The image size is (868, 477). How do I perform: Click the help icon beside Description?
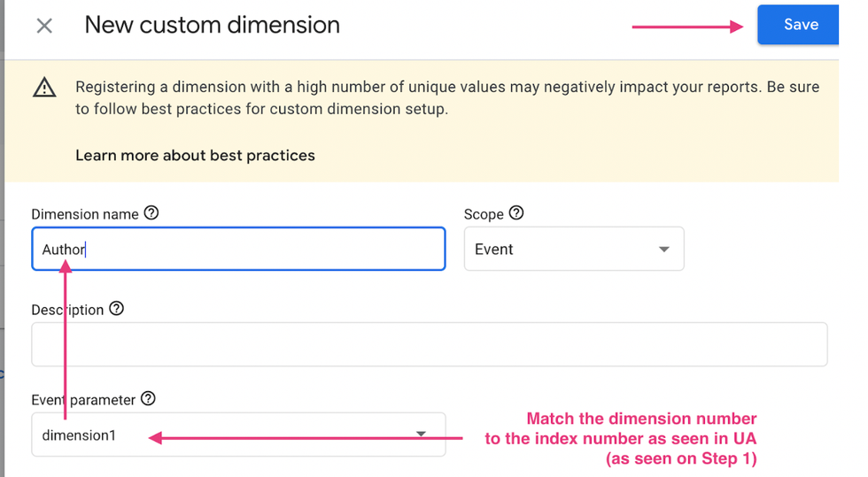pos(116,309)
